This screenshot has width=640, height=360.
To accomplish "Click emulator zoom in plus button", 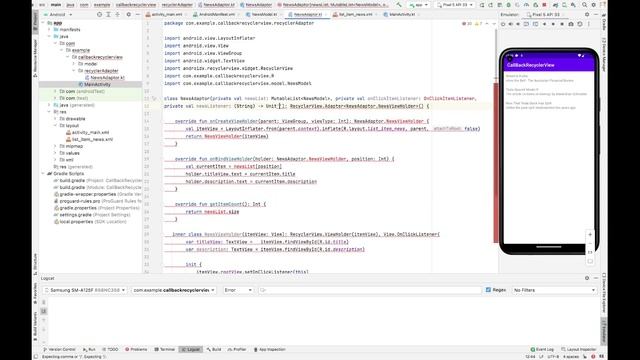I will [590, 234].
